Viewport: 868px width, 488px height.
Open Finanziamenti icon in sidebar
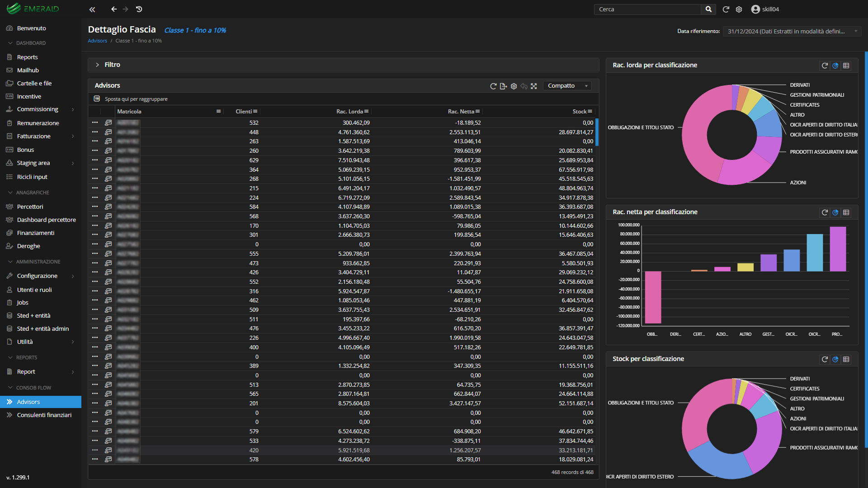point(9,233)
